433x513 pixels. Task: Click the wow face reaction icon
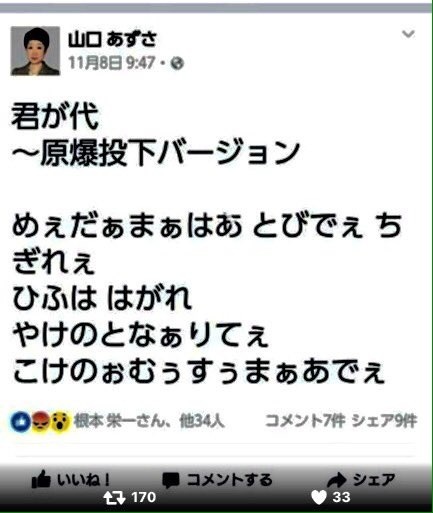tap(60, 422)
